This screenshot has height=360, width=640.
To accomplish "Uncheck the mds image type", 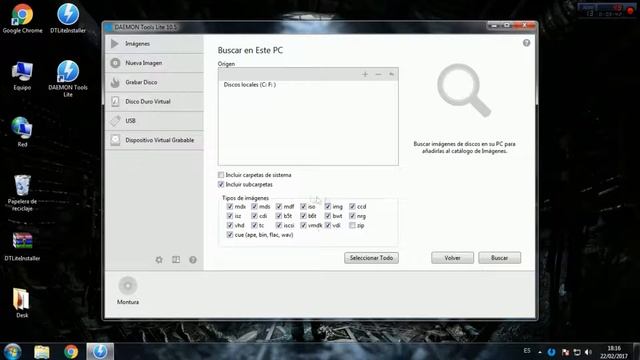I will (x=254, y=207).
